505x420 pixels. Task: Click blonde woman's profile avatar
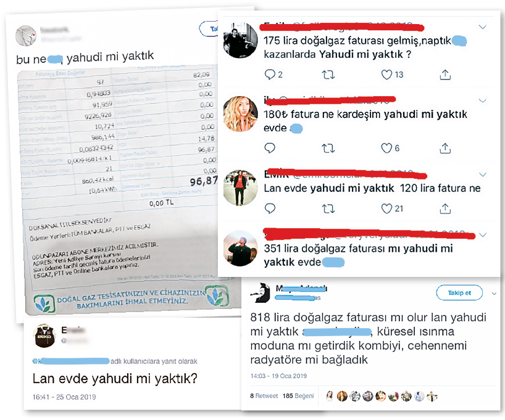pyautogui.click(x=241, y=114)
